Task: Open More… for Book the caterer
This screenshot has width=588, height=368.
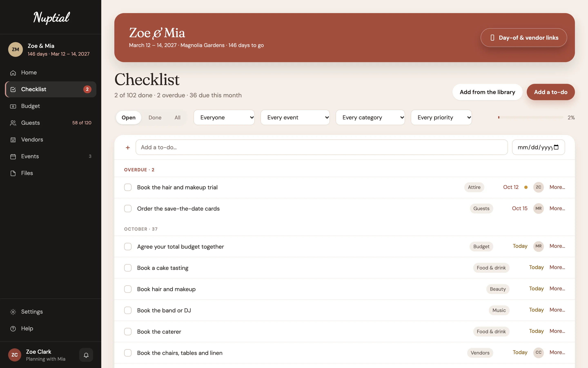Action: click(x=557, y=331)
